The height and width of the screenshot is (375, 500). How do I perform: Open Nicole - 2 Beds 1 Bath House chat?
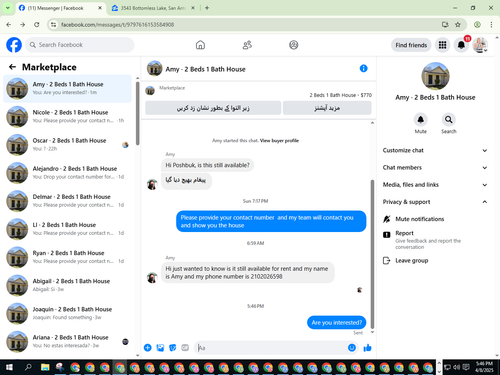point(67,117)
